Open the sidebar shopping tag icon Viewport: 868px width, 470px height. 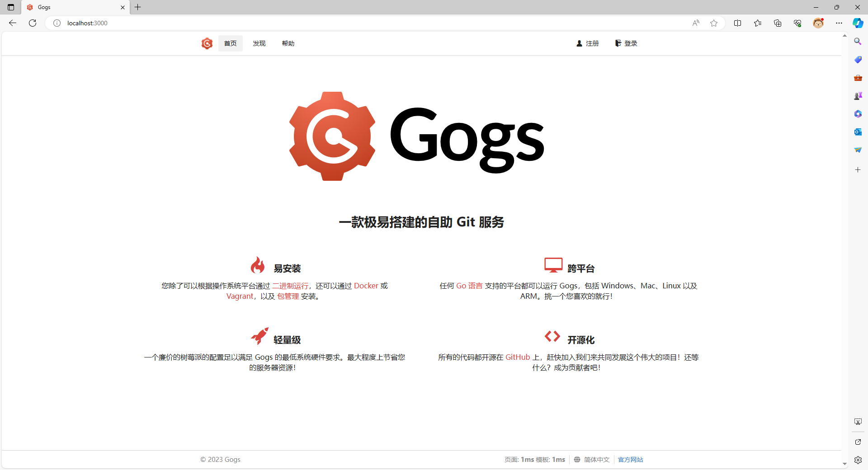pyautogui.click(x=858, y=60)
